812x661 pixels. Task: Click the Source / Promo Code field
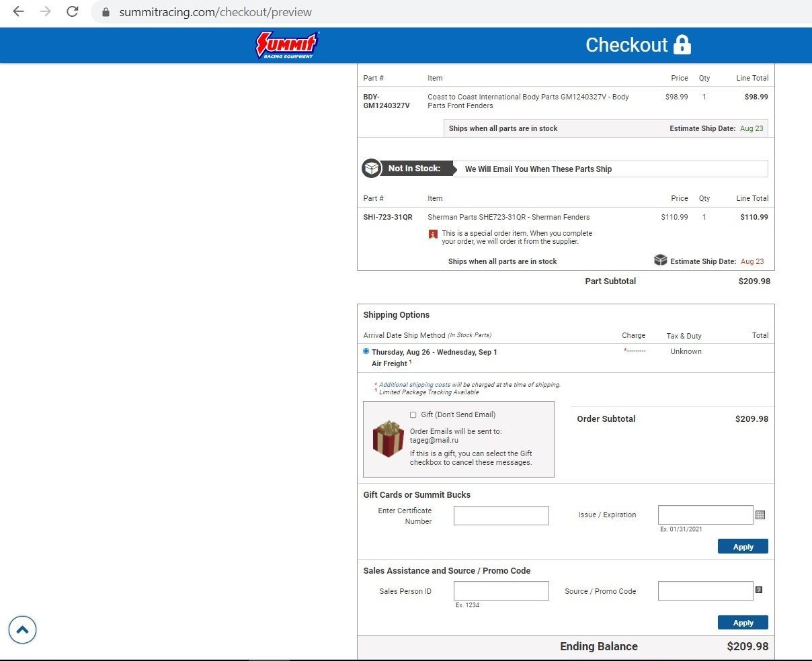point(704,591)
